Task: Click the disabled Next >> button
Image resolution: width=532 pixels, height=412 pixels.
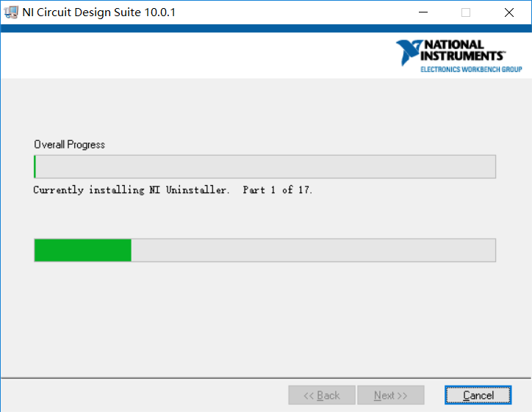Action: click(390, 395)
